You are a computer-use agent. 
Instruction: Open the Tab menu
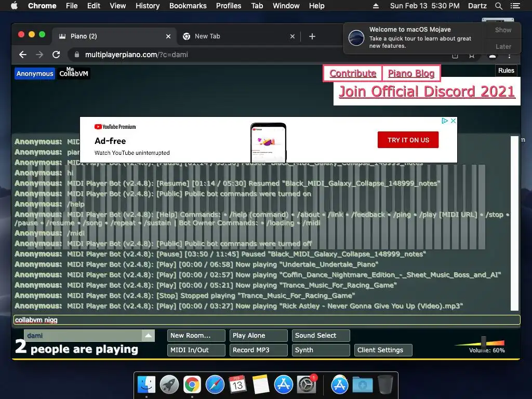[x=257, y=6]
